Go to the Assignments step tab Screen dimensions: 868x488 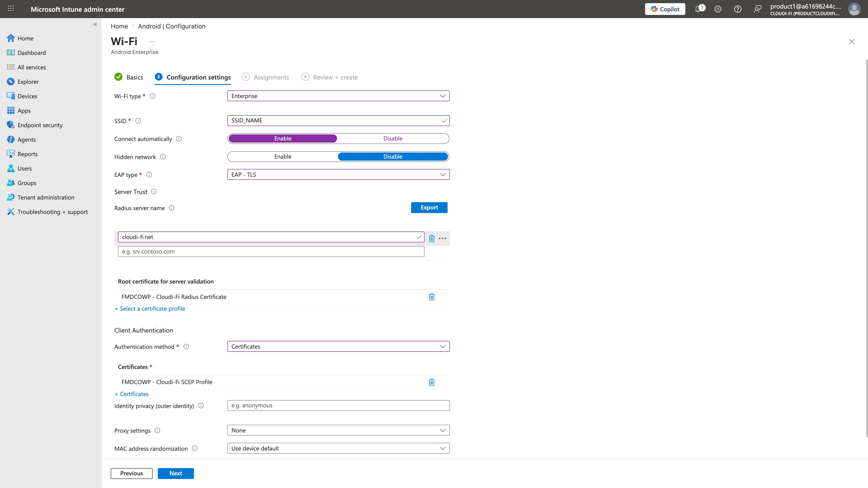point(266,77)
